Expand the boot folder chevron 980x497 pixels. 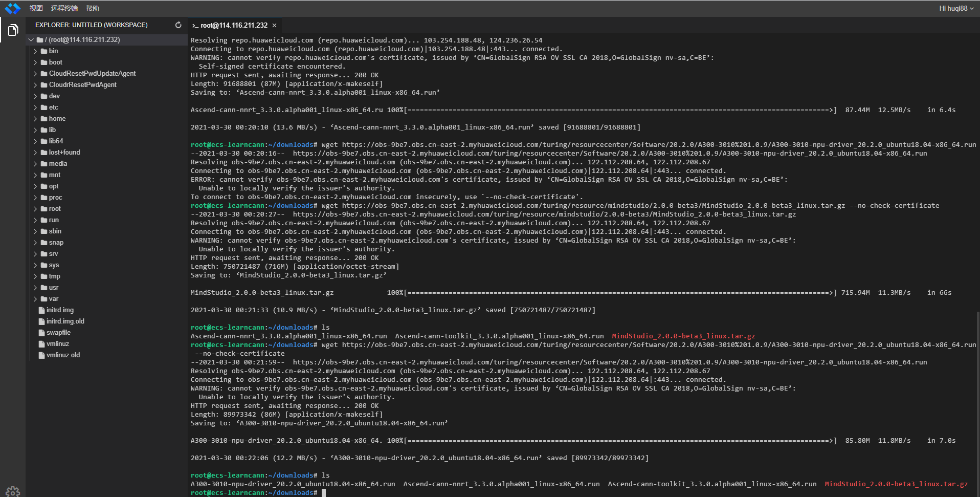pyautogui.click(x=35, y=62)
